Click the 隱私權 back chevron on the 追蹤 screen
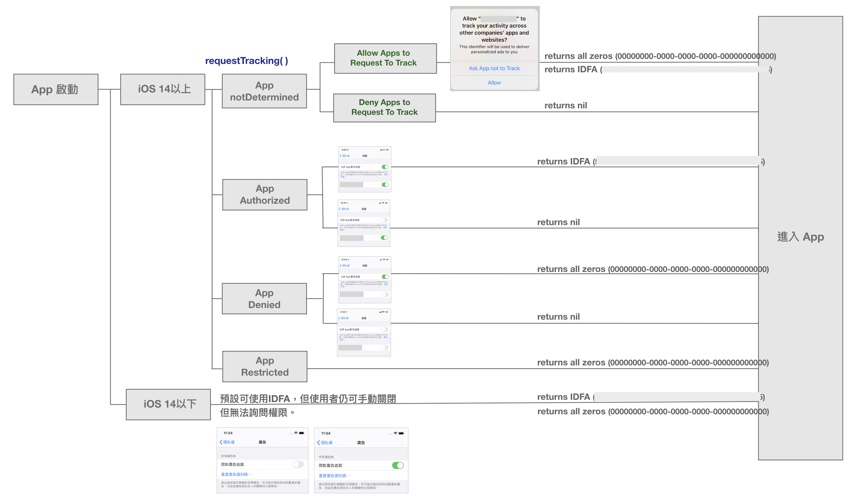The height and width of the screenshot is (504, 852). (x=341, y=156)
